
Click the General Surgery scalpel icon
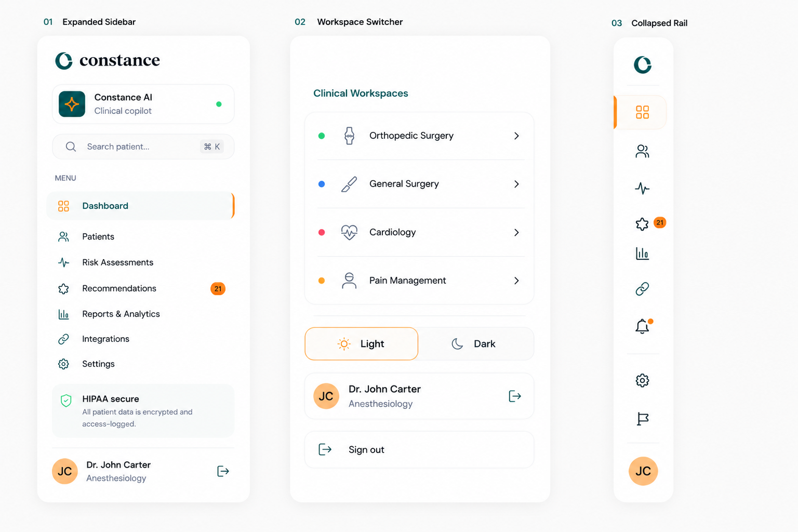coord(349,184)
